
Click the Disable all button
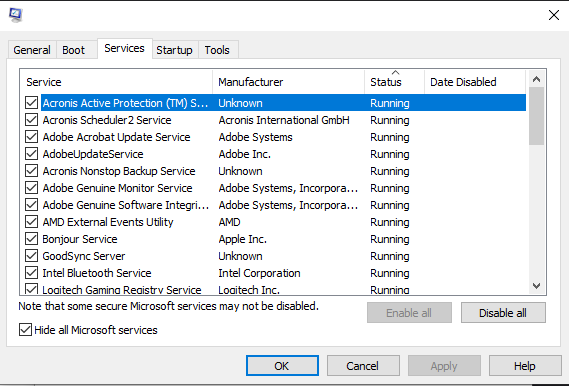tap(503, 313)
